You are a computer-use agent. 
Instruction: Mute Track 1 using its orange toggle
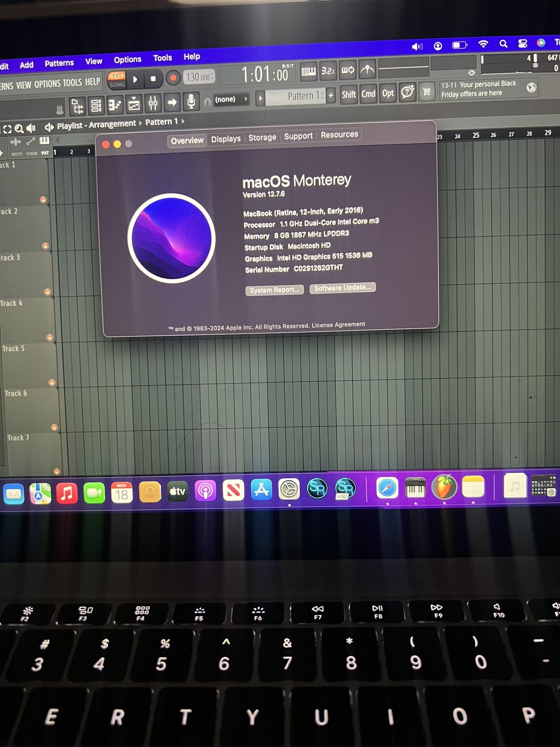coord(43,200)
